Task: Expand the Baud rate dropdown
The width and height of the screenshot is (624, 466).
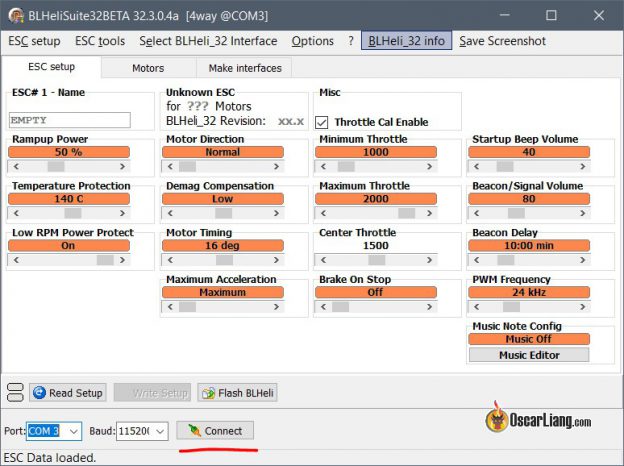Action: [x=160, y=431]
